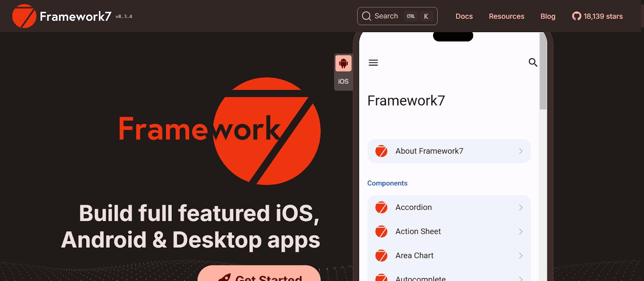Click the Build full featured iOS headline
The image size is (644, 281).
tap(191, 227)
